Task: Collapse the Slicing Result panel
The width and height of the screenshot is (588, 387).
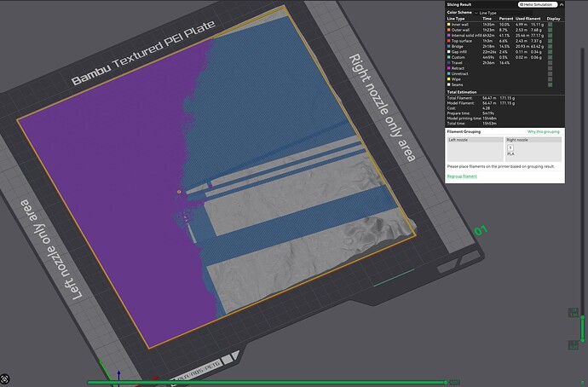Action: (562, 4)
